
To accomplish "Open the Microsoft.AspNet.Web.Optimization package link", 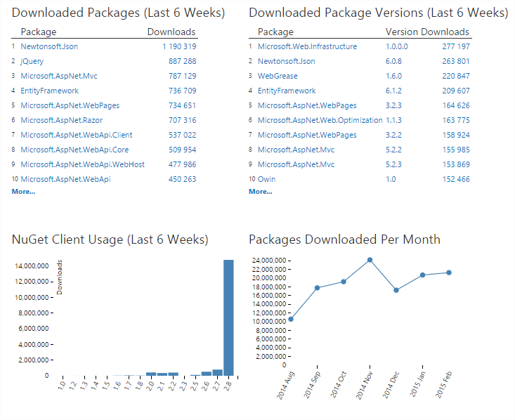I will click(x=320, y=120).
